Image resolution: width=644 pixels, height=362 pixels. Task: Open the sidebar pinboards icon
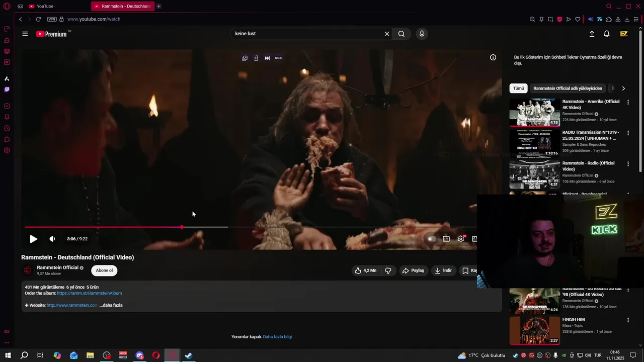pos(7,117)
